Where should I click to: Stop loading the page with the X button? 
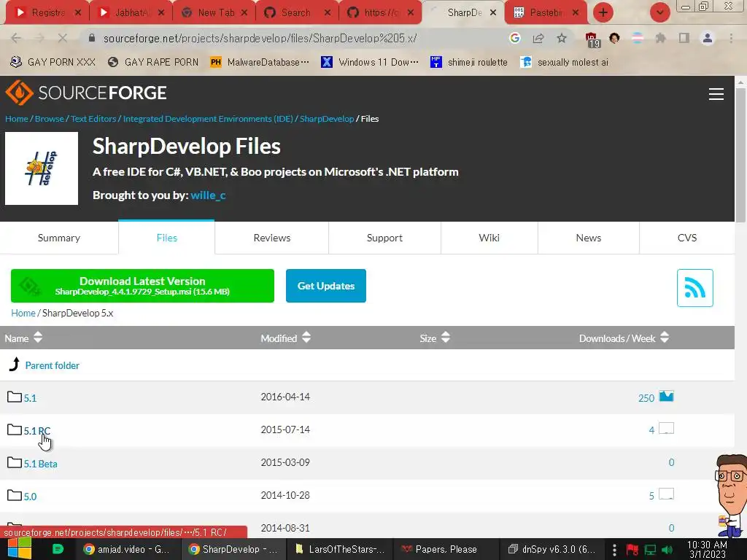(63, 38)
